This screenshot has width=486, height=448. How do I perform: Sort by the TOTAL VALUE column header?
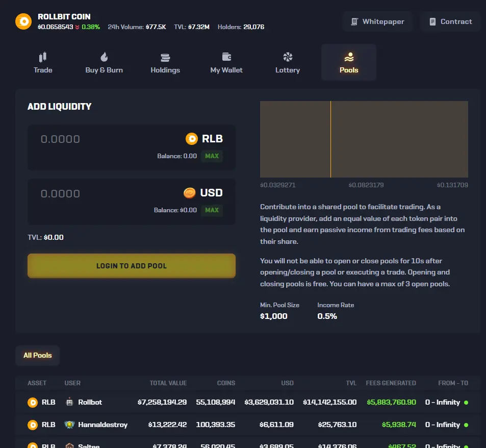point(168,383)
